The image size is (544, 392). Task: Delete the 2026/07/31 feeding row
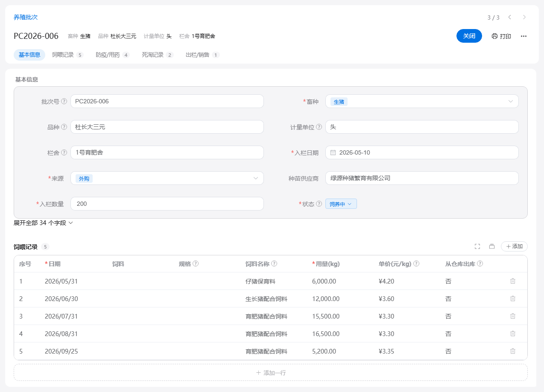coord(513,316)
